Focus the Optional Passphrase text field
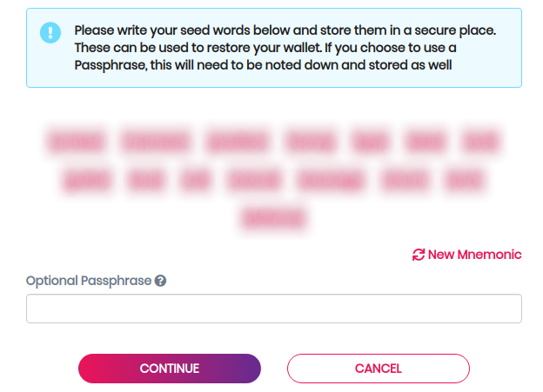This screenshot has width=543, height=392. 273,309
